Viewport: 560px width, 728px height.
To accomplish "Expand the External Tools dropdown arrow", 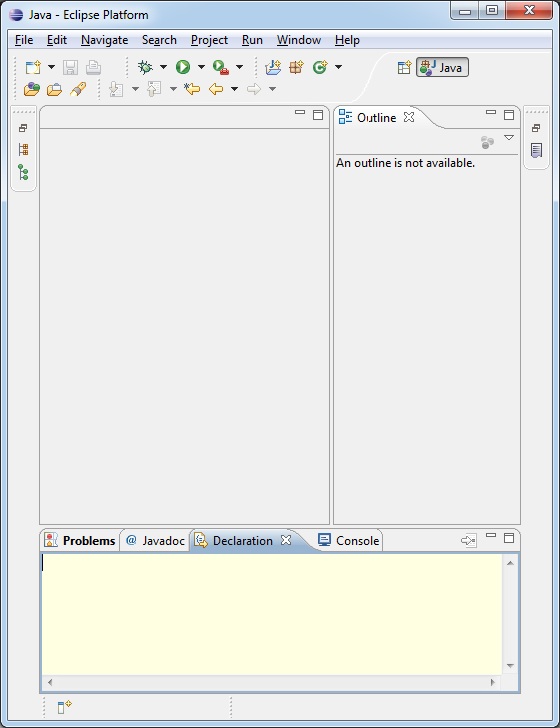I will click(x=239, y=67).
